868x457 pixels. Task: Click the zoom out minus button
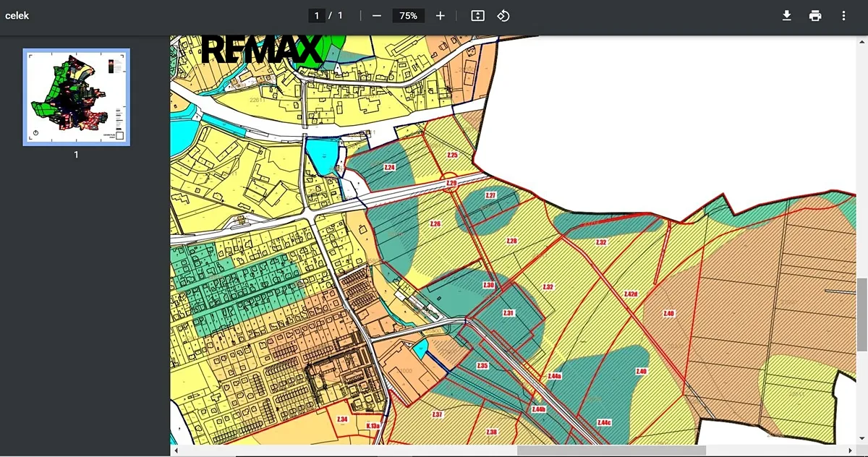pyautogui.click(x=376, y=16)
